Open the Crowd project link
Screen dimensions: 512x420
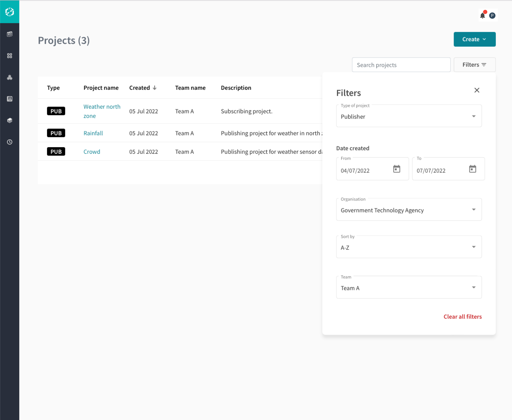coord(92,152)
